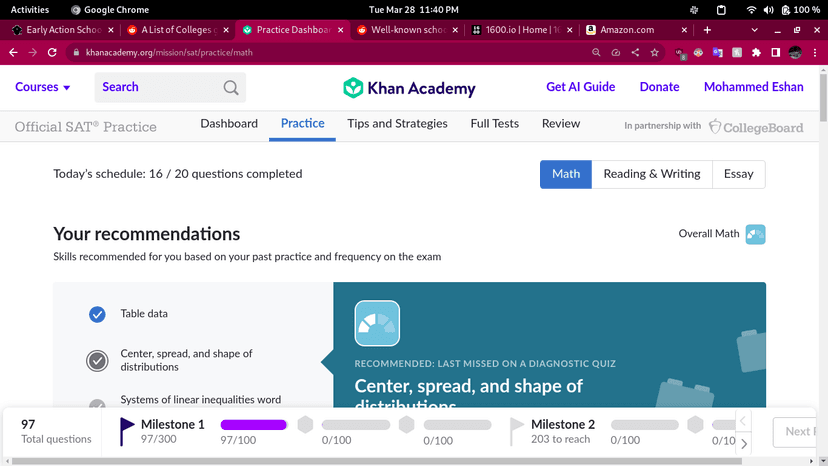Click the Donate link

click(x=659, y=87)
